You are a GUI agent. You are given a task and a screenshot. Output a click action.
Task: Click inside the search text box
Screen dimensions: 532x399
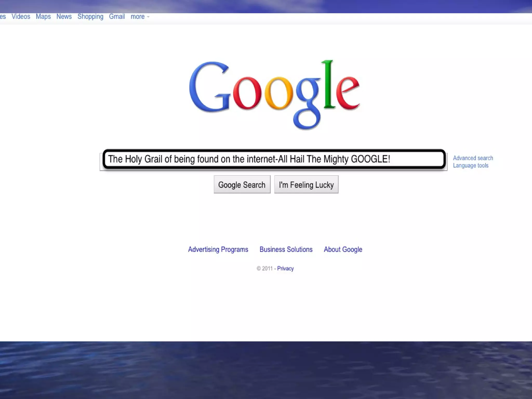coord(274,159)
